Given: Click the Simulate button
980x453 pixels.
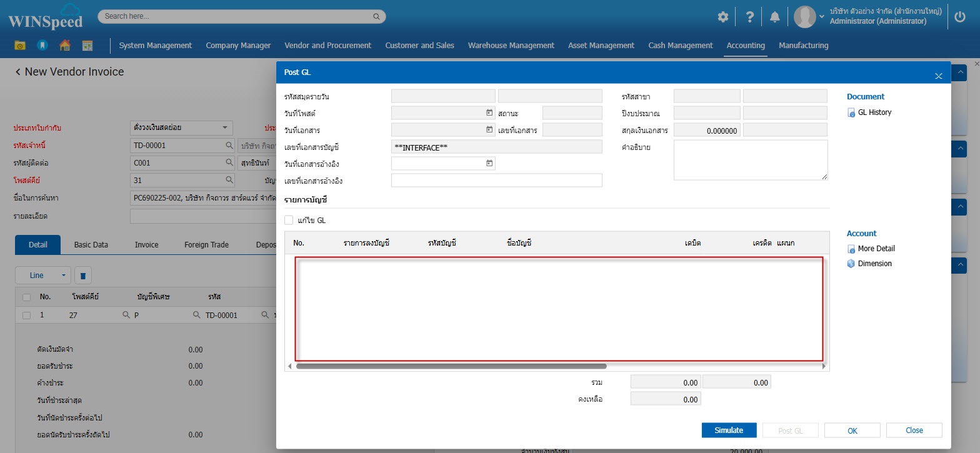Looking at the screenshot, I should (729, 431).
